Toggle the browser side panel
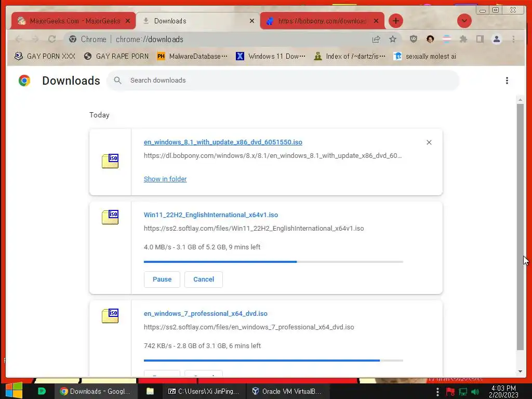This screenshot has width=532, height=399. point(480,39)
